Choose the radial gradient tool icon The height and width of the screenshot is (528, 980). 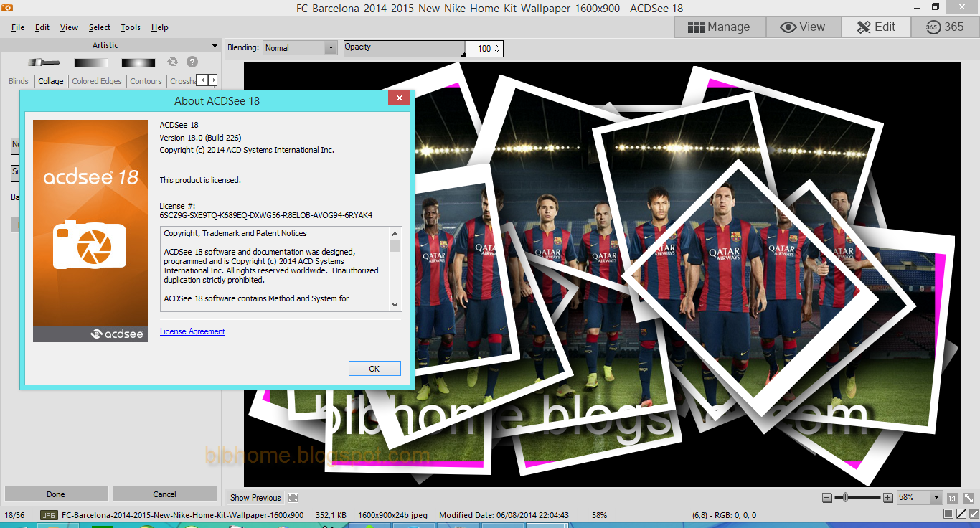(138, 62)
